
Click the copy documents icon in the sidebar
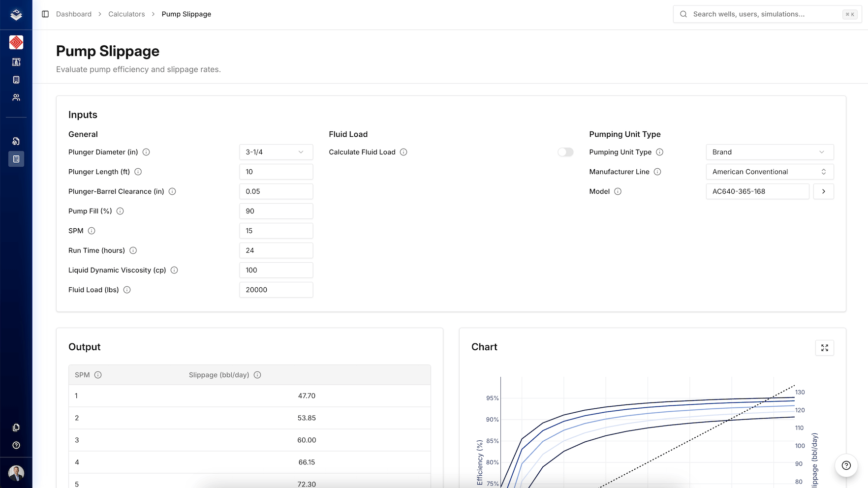pos(16,427)
